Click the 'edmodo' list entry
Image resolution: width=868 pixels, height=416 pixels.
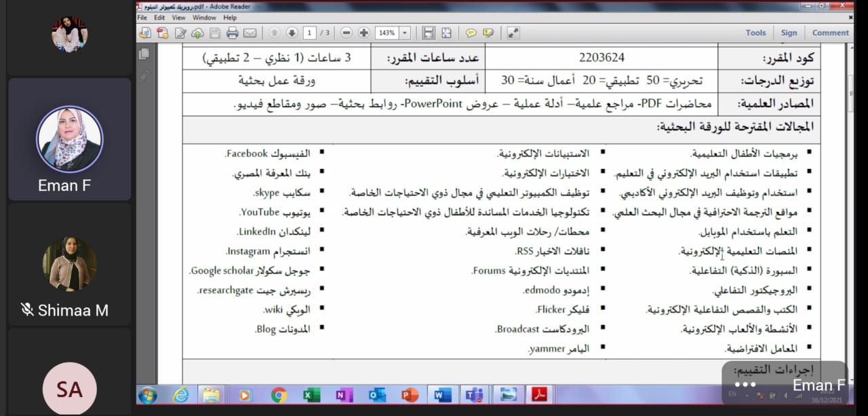[555, 290]
